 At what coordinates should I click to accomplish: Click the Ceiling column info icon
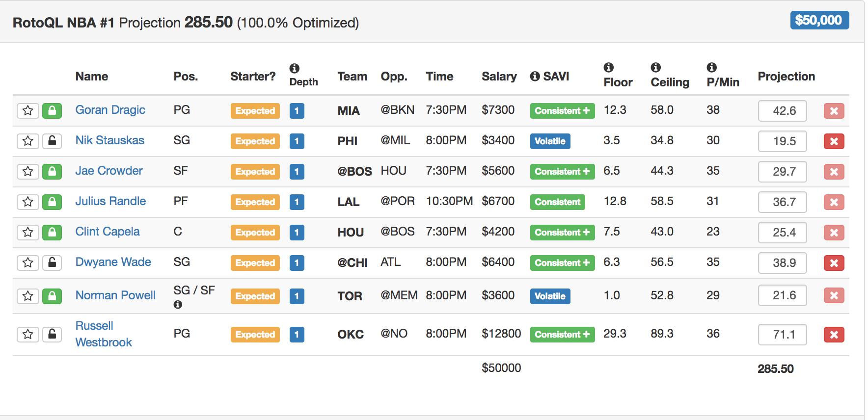click(655, 67)
